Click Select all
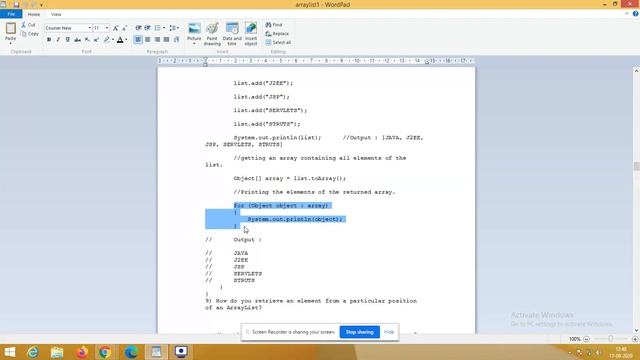The image size is (640, 360). (278, 42)
